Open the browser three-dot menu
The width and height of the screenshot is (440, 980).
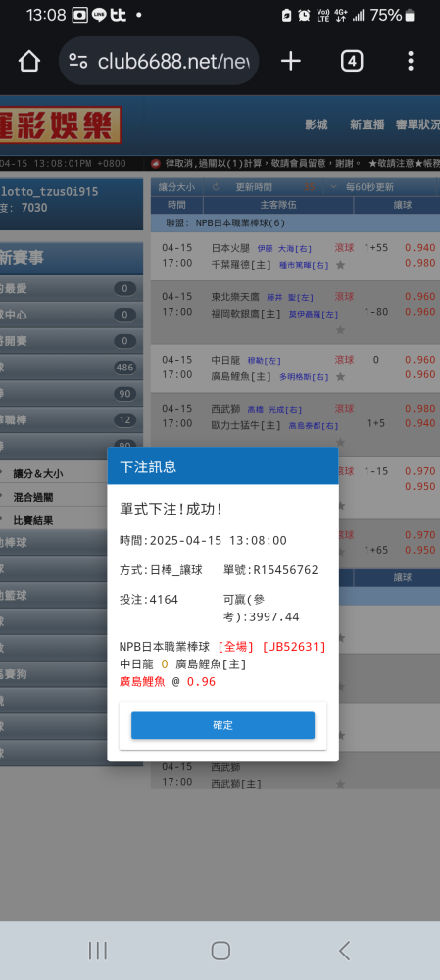coord(411,61)
